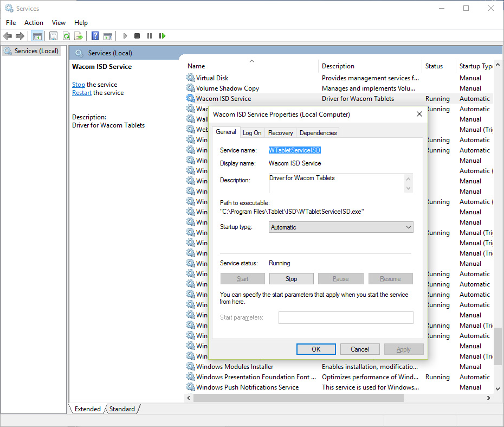Click the Start button in the properties dialog
Image resolution: width=504 pixels, height=427 pixels.
click(243, 279)
